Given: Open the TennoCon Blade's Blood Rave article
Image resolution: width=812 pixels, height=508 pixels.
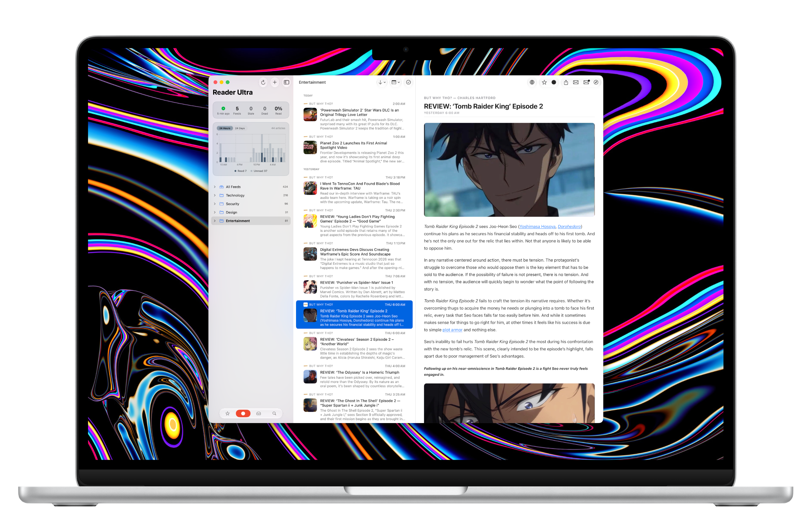Looking at the screenshot, I should tap(354, 189).
